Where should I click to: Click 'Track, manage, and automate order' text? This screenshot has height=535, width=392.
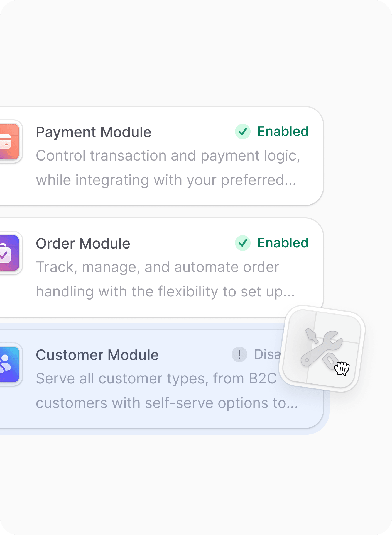coord(158,267)
